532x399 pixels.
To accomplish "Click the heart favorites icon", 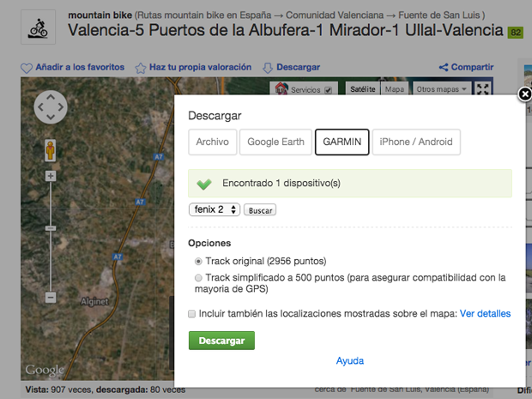I will coord(27,68).
